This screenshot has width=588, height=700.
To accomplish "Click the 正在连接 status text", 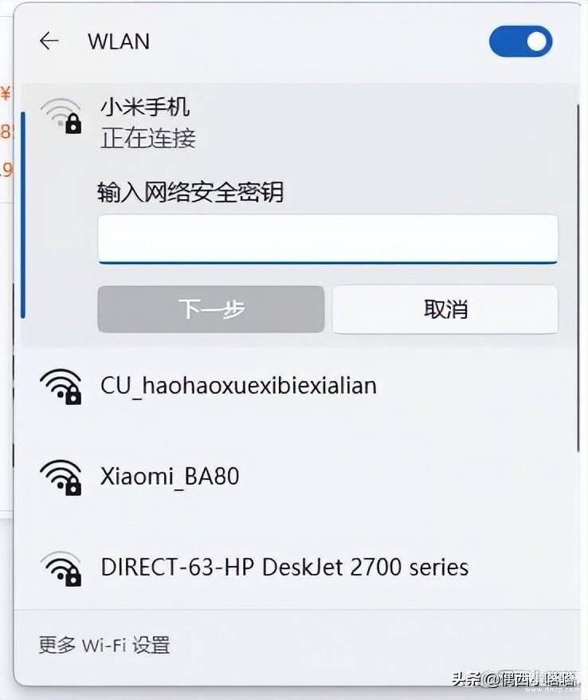I will point(148,138).
